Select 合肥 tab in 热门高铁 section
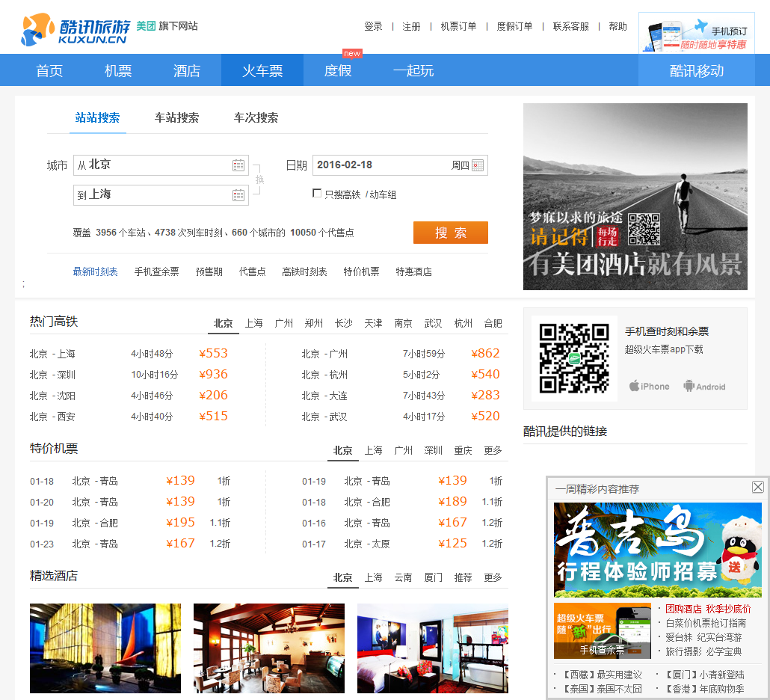Screen dimensions: 770x700 click(x=493, y=323)
